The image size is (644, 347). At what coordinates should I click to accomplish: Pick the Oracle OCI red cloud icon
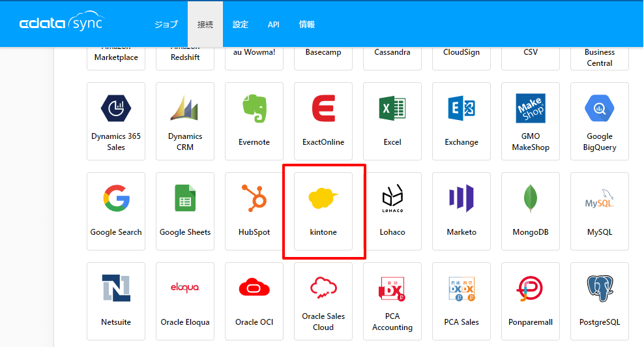(254, 288)
